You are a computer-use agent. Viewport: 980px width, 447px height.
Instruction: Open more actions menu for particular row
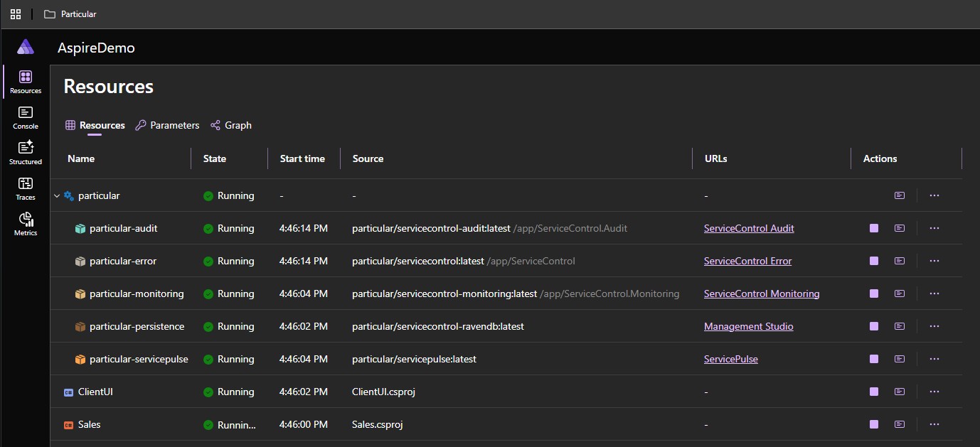pos(934,195)
